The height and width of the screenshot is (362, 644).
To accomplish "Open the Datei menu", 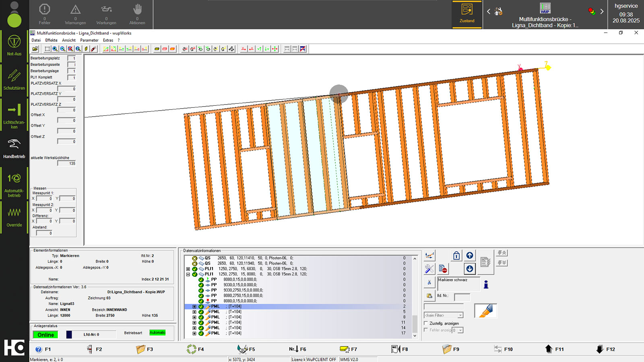I will click(x=36, y=40).
